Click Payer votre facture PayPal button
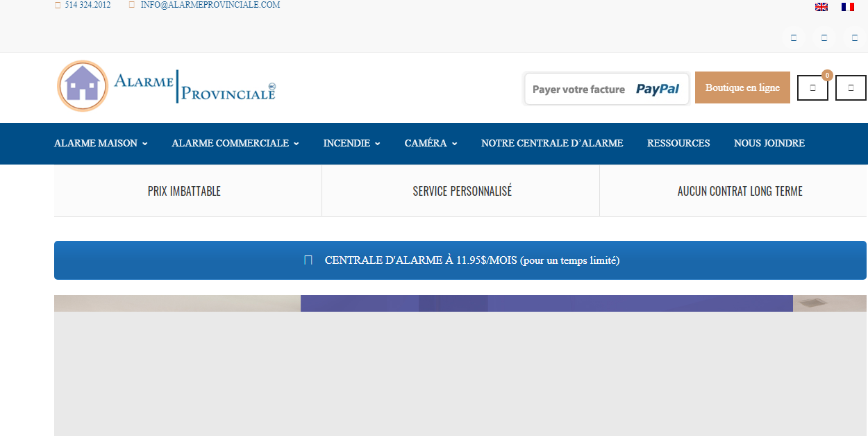This screenshot has height=436, width=868. (x=606, y=89)
